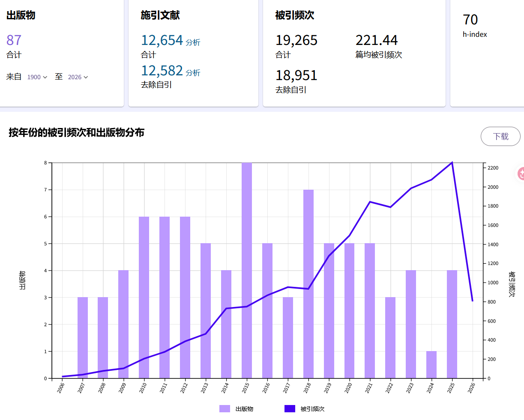Screen dimensions: 524x420
Task: Click the citation line endpoint at 2026
Action: [x=472, y=301]
